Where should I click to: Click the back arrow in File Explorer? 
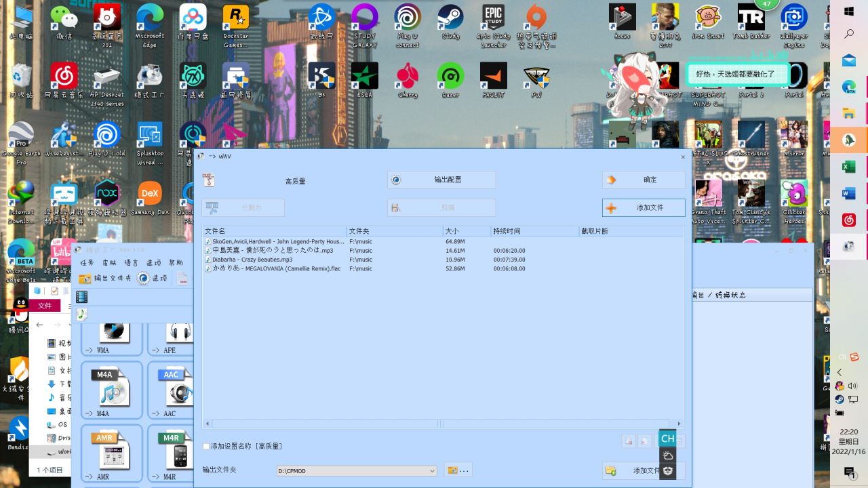click(40, 325)
